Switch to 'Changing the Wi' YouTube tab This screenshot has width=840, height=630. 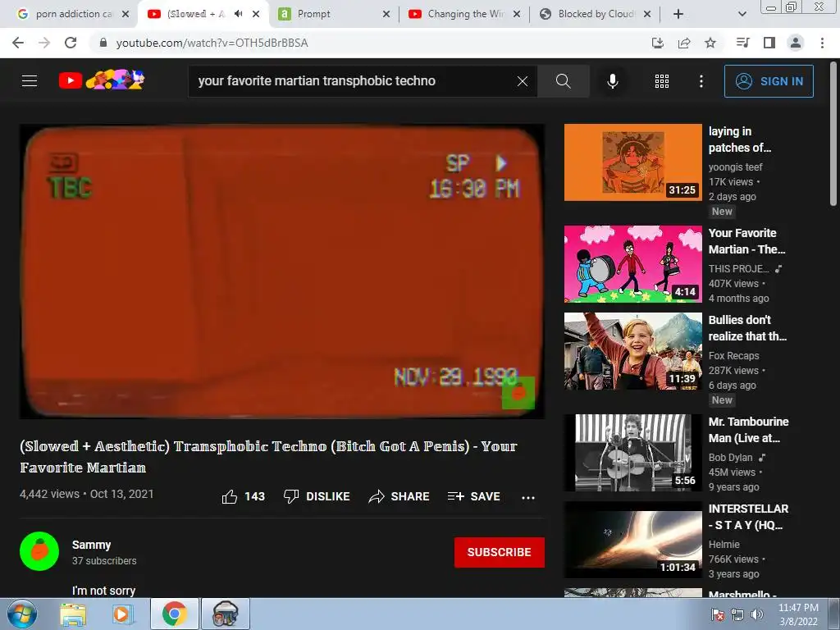(464, 14)
